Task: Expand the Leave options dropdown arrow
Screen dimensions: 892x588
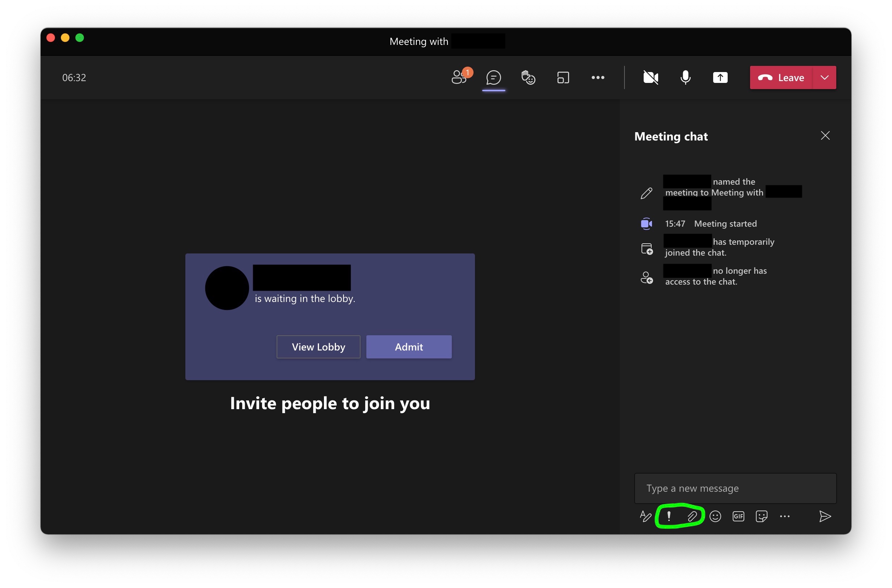Action: [x=825, y=77]
